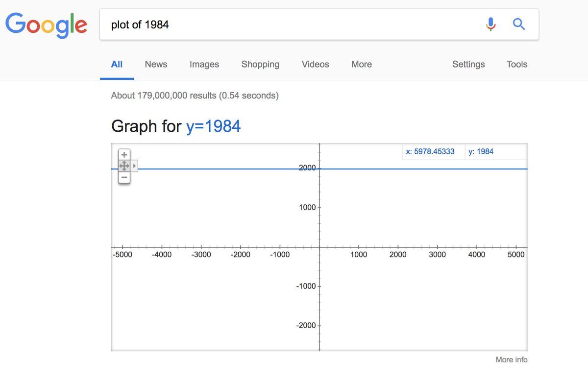Screen dimensions: 588x379
Task: Click the blue search magnifier icon
Action: [x=519, y=24]
